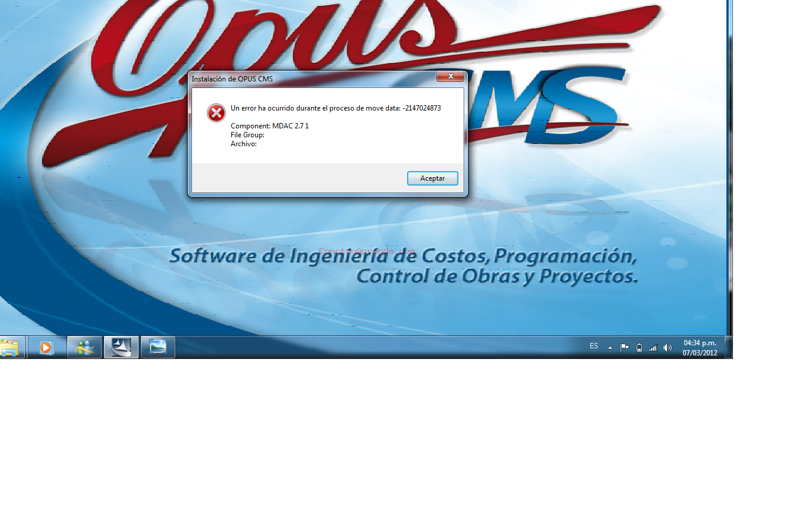
Task: Click the red error icon in the dialog
Action: [x=216, y=113]
